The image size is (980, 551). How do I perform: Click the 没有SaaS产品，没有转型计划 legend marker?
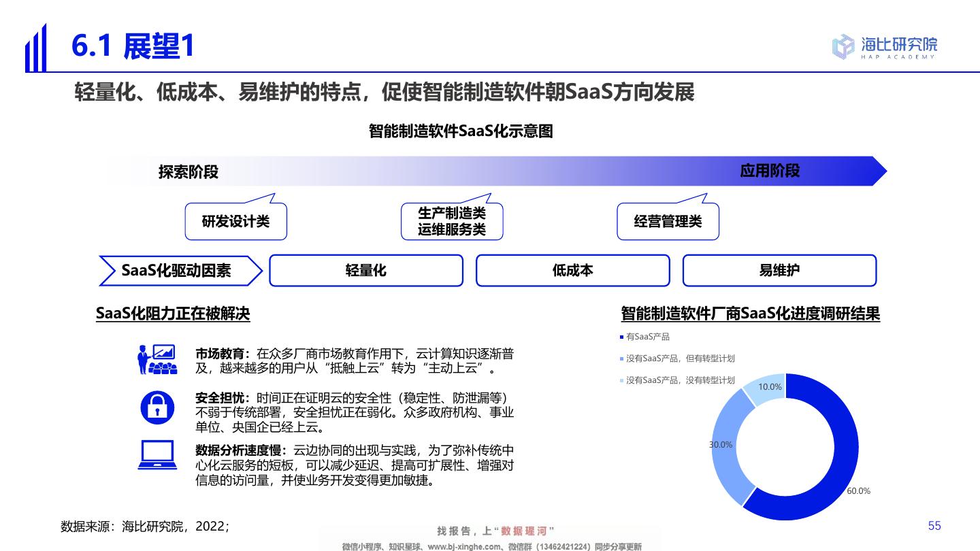[621, 380]
